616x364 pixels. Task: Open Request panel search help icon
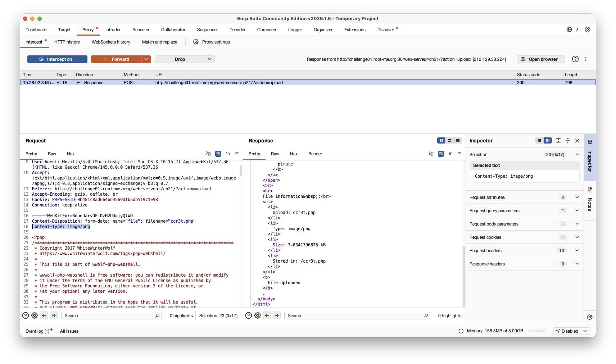(26, 315)
